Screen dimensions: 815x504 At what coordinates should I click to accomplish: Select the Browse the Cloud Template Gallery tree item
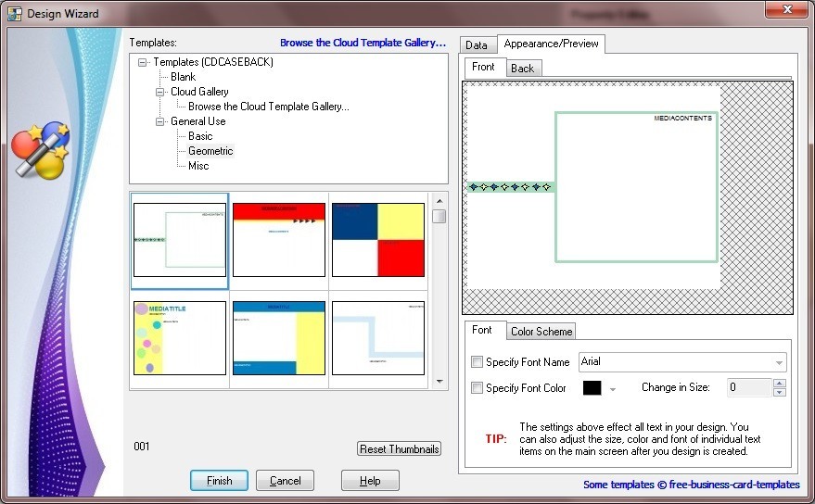(x=269, y=107)
